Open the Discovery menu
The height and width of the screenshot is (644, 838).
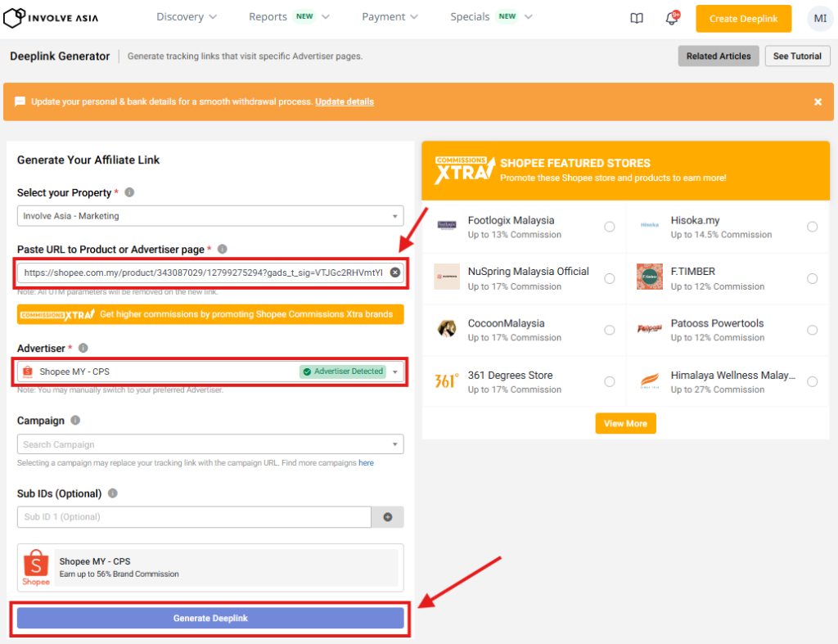pos(187,17)
